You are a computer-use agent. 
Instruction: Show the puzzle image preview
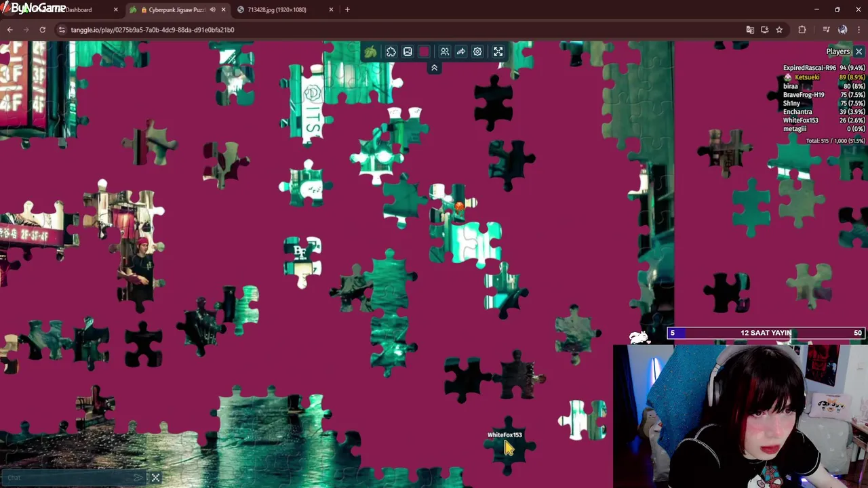coord(408,52)
